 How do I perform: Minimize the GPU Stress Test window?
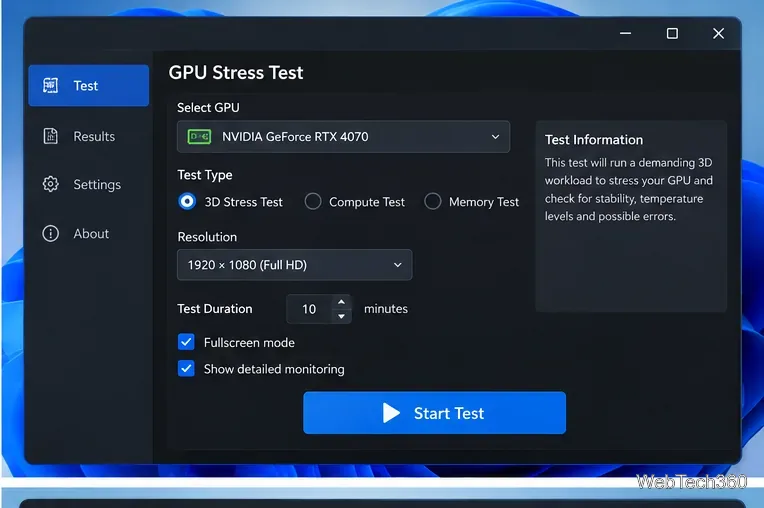coord(626,33)
